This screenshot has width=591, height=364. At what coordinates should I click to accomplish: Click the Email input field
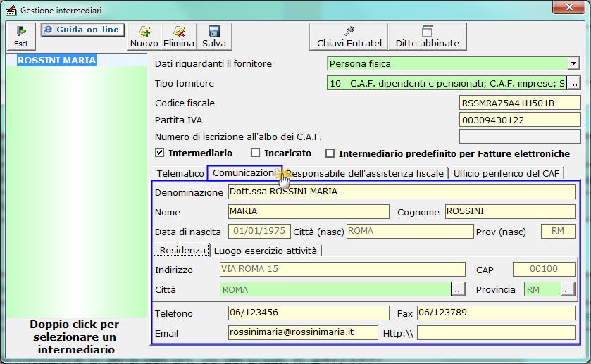click(303, 333)
